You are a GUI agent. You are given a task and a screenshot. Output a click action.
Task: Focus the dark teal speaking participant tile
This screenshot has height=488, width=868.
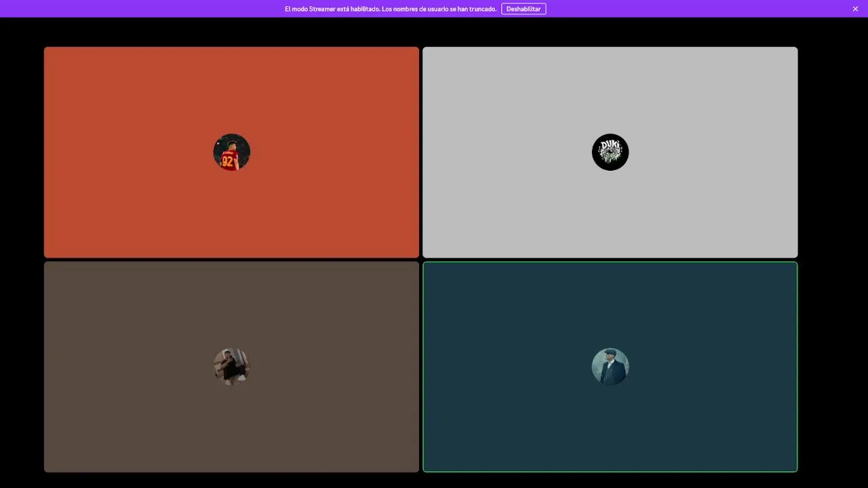(x=610, y=367)
